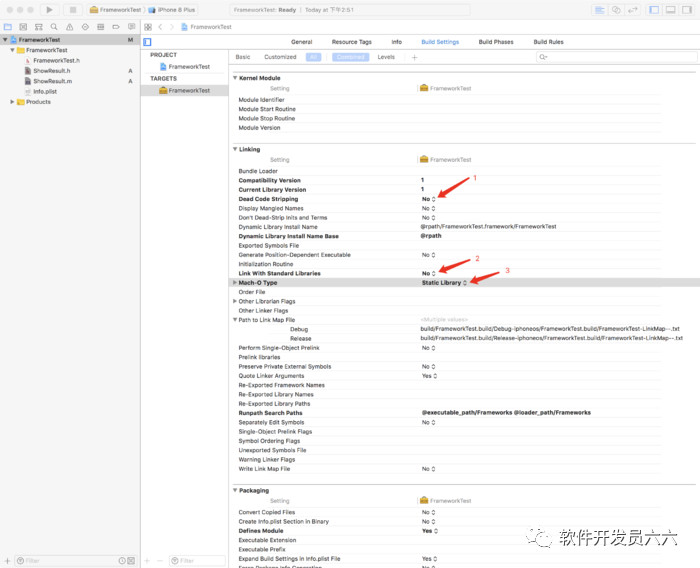700x568 pixels.
Task: Toggle the Navigator panel visibility
Action: 654,10
